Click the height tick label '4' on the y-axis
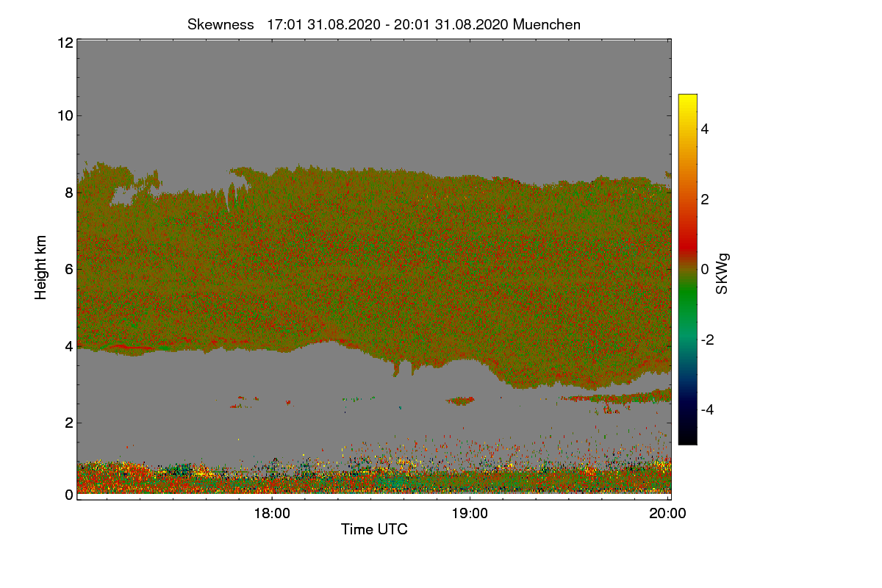Screen dimensions: 882x588 (68, 345)
